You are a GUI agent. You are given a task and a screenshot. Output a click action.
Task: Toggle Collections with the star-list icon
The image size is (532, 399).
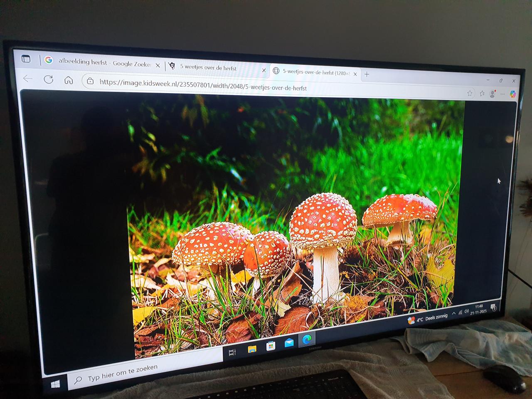click(482, 94)
